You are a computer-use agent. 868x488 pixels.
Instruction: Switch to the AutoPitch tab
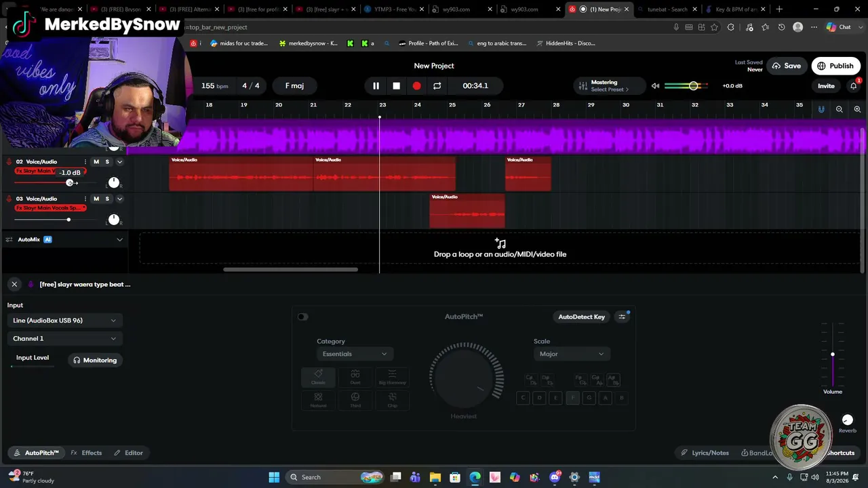tap(36, 453)
